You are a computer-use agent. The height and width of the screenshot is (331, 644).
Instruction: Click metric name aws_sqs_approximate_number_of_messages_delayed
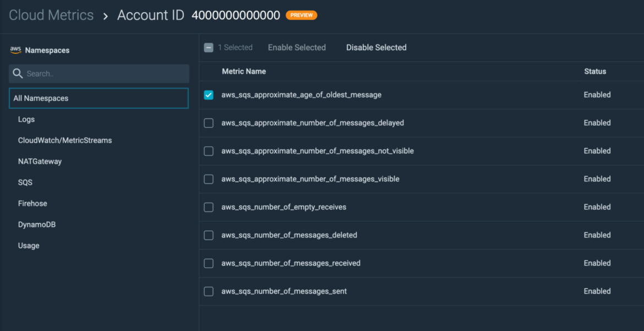[x=313, y=123]
